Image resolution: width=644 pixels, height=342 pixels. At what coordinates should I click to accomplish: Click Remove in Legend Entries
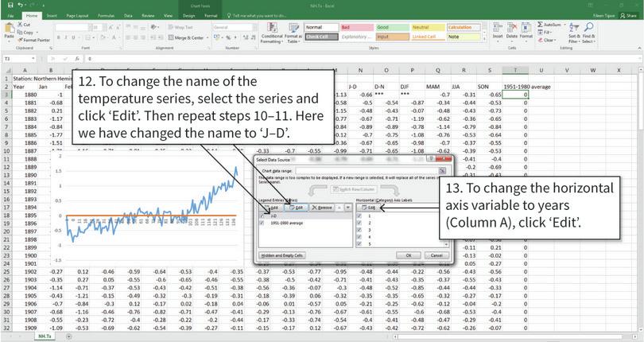(323, 207)
